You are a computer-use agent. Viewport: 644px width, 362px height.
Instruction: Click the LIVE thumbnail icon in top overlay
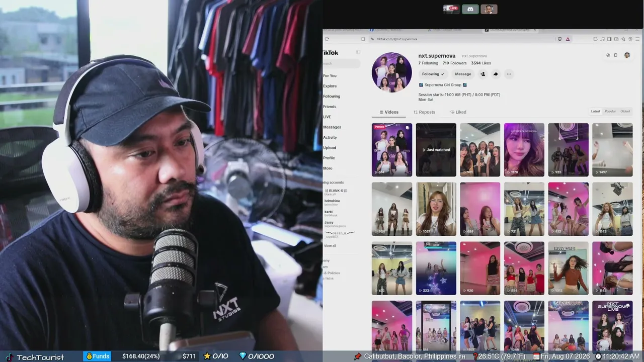(451, 9)
